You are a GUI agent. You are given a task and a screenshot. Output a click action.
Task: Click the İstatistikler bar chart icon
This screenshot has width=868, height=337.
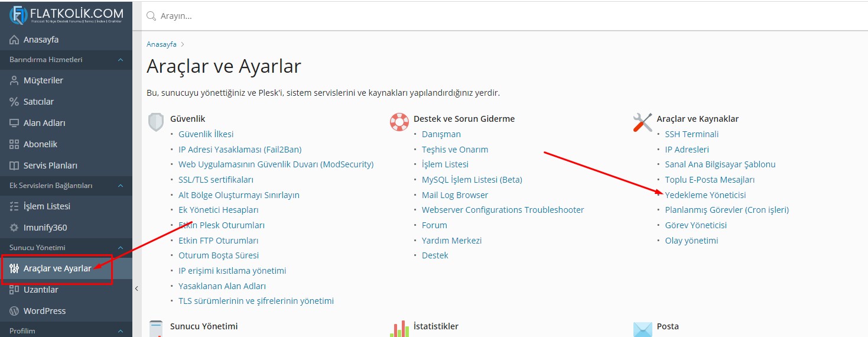(399, 329)
